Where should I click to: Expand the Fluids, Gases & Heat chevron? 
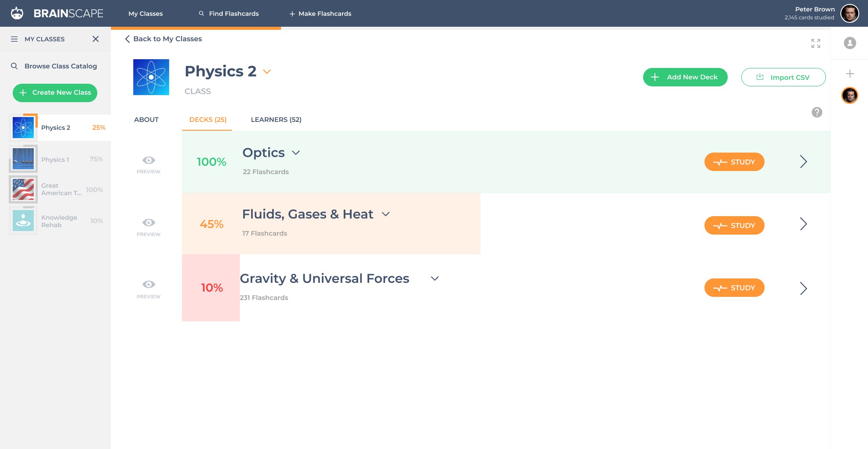pyautogui.click(x=386, y=214)
